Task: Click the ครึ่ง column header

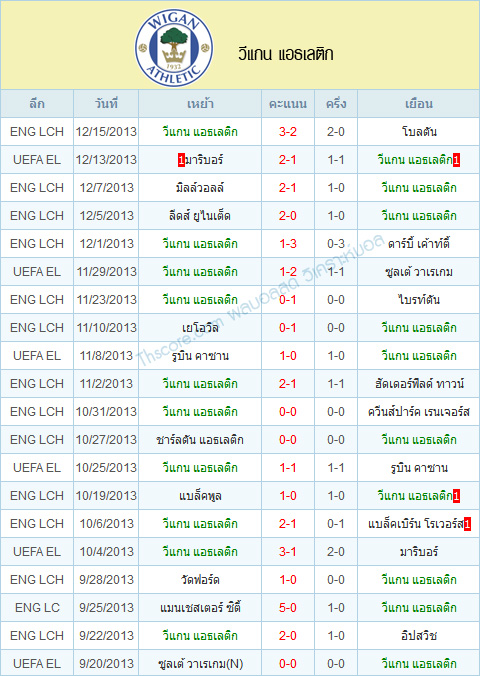Action: (336, 104)
